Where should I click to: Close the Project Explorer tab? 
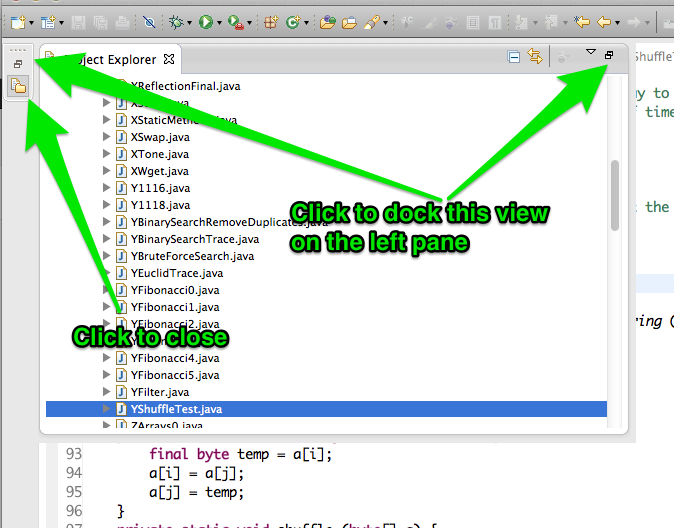coord(169,59)
